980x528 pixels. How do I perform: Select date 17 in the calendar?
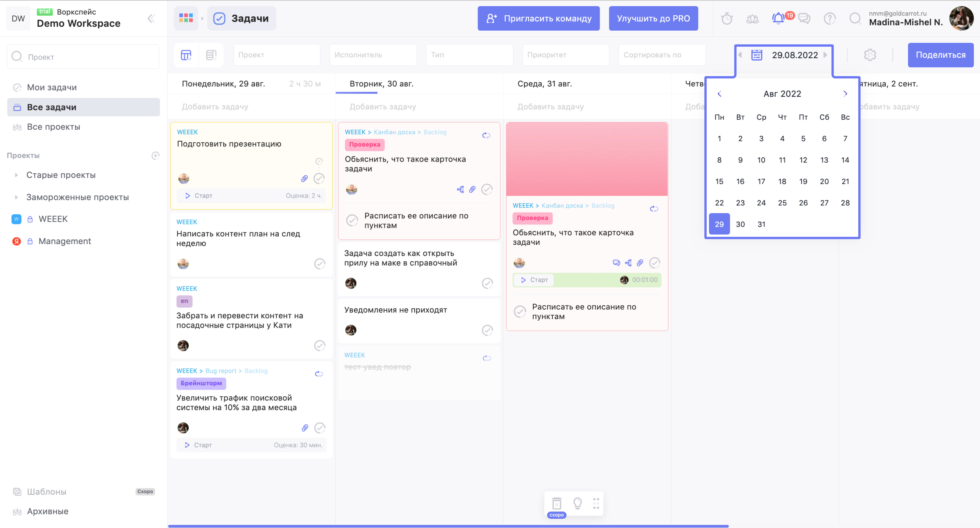(x=761, y=181)
